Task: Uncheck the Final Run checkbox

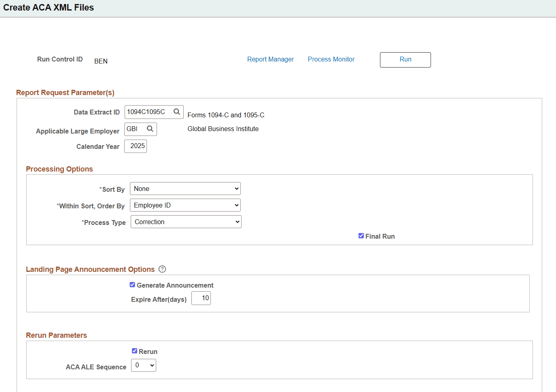Action: (x=361, y=236)
